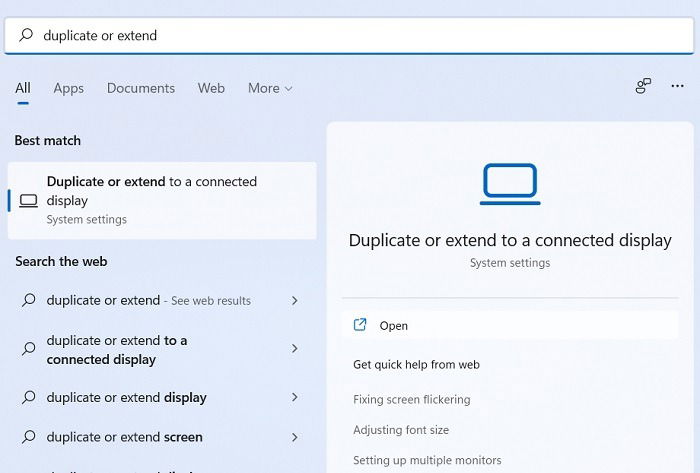This screenshot has width=700, height=473.
Task: Click the 'Get quick help from web' heading
Action: click(x=416, y=365)
